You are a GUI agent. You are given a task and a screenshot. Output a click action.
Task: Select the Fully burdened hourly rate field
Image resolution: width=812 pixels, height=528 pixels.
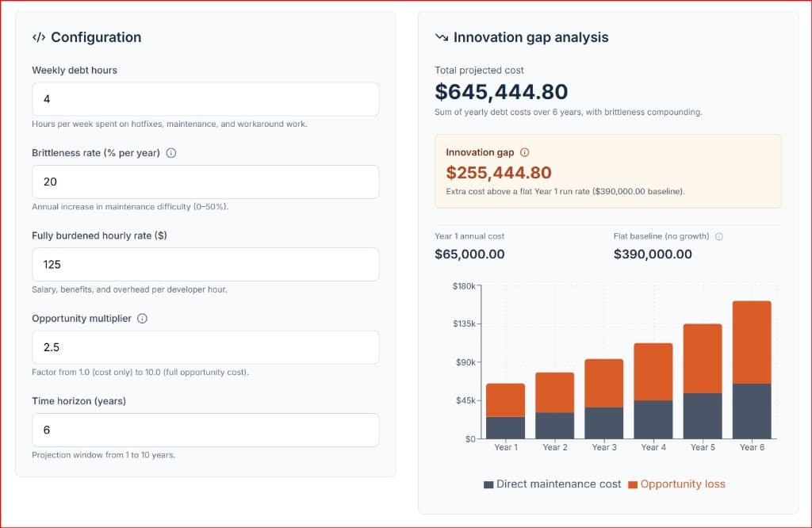[205, 265]
